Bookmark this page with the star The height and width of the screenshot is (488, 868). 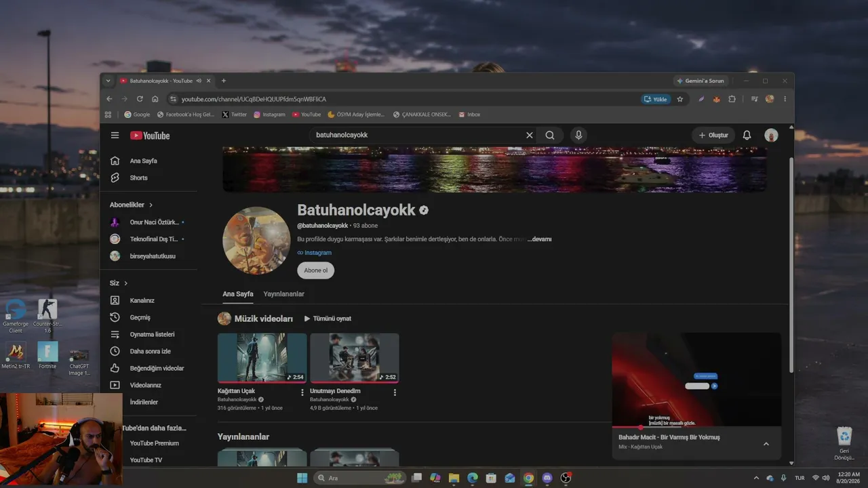[680, 99]
